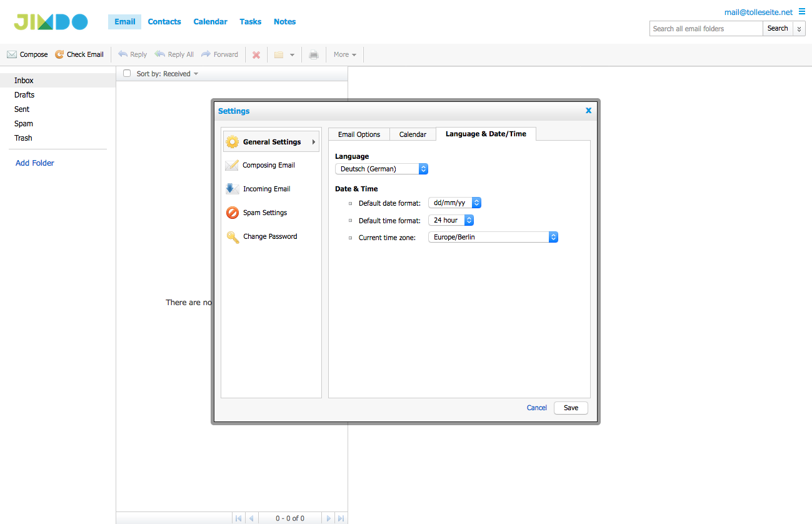The width and height of the screenshot is (812, 524).
Task: Open Default time format dropdown
Action: (451, 220)
